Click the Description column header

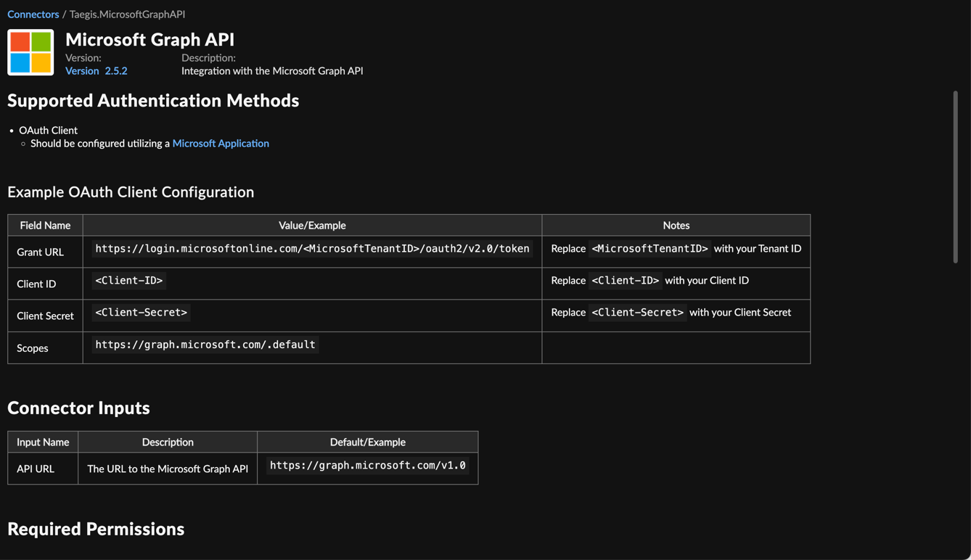[168, 442]
